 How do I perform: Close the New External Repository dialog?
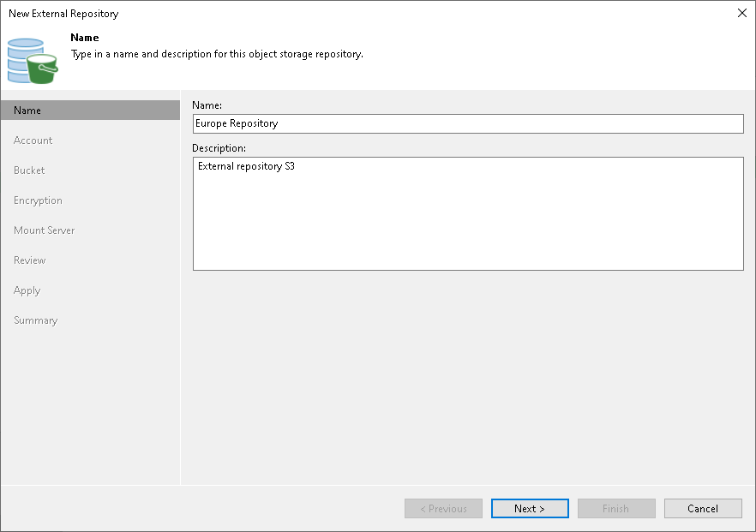742,13
